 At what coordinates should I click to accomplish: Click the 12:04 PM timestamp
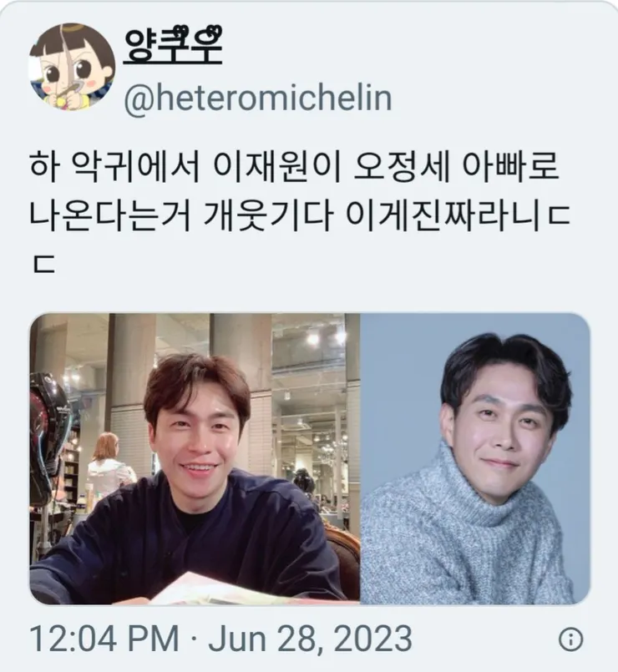(x=104, y=639)
